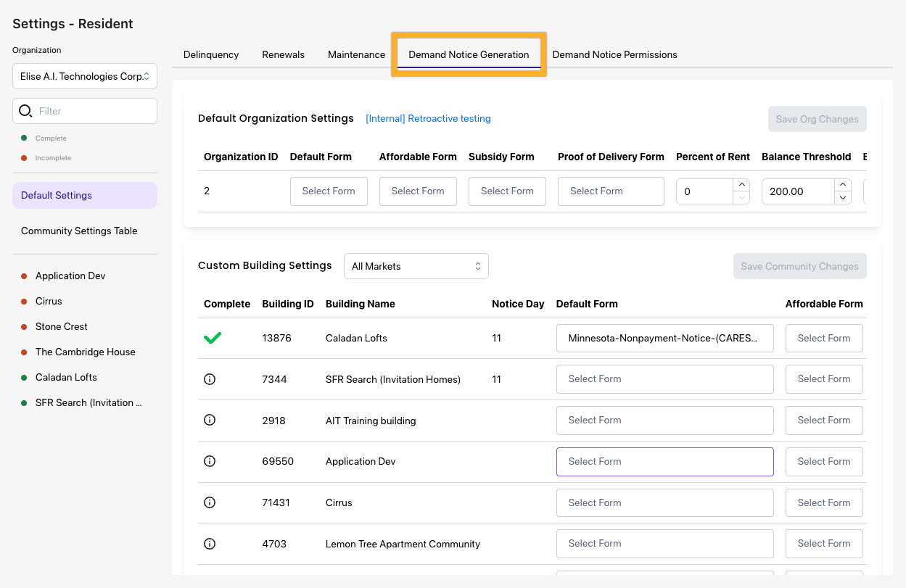Click the info icon for AIT Training building
The width and height of the screenshot is (906, 588).
coord(210,420)
